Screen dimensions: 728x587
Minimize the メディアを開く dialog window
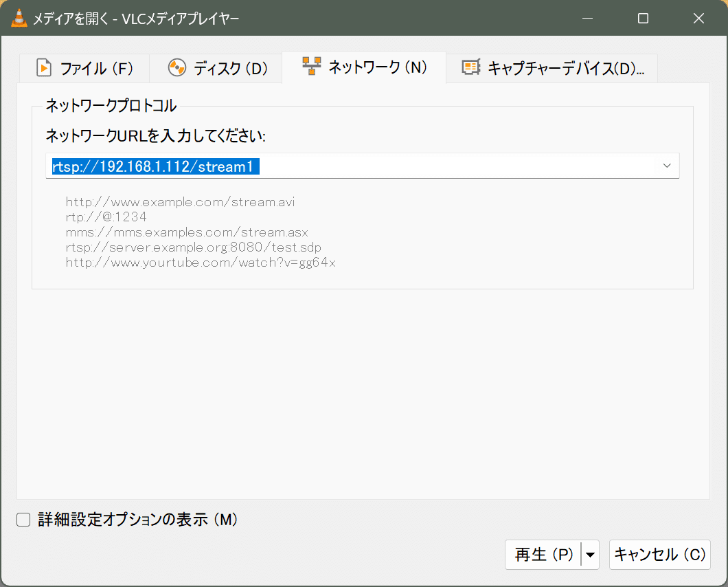click(588, 18)
